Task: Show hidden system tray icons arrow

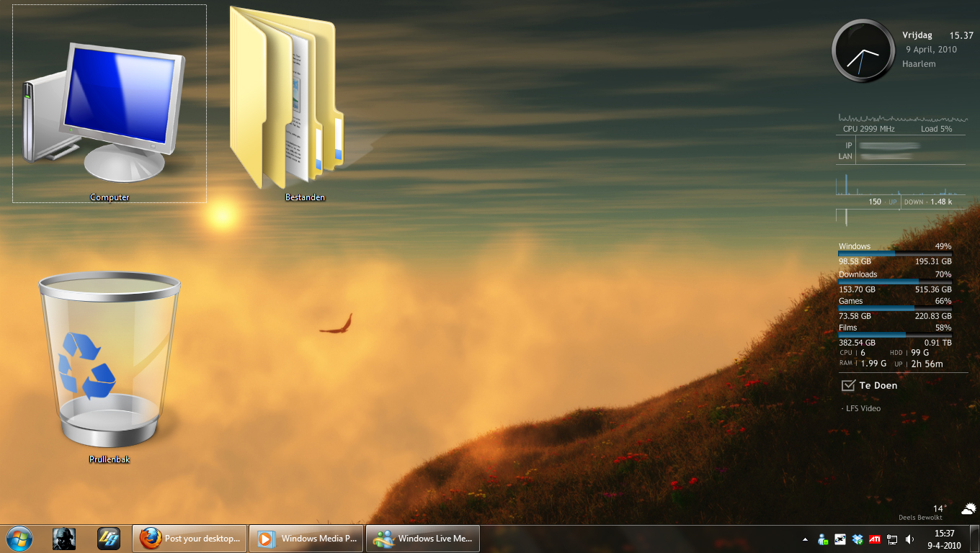Action: tap(805, 539)
